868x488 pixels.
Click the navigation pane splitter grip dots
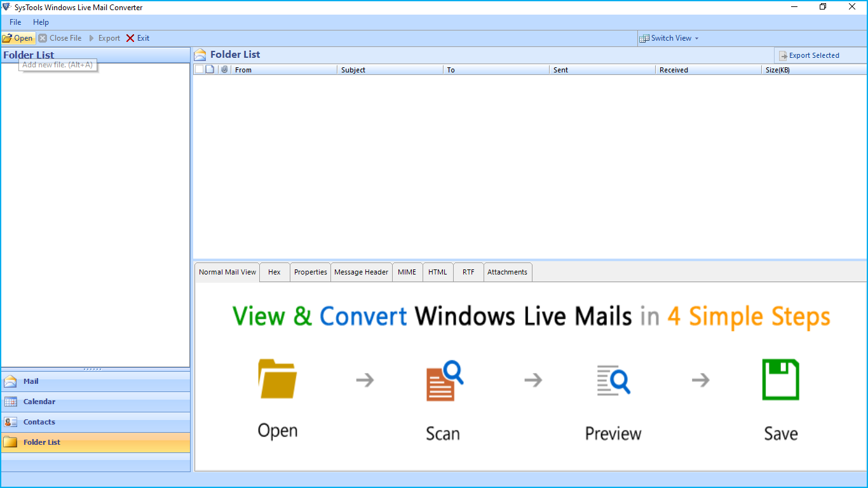pyautogui.click(x=93, y=369)
